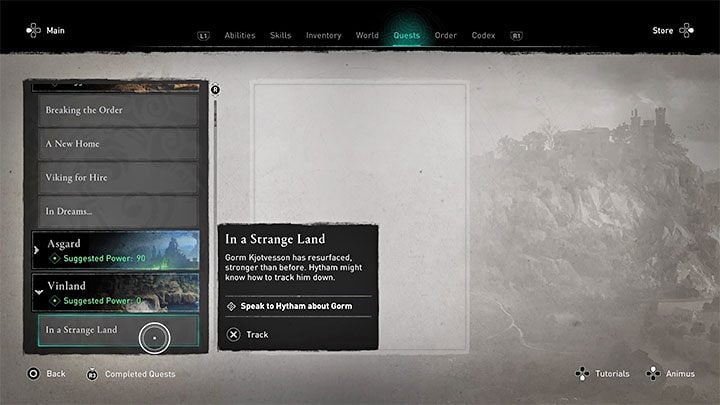Open the Inventory tab
Image resolution: width=720 pixels, height=405 pixels.
pos(324,35)
